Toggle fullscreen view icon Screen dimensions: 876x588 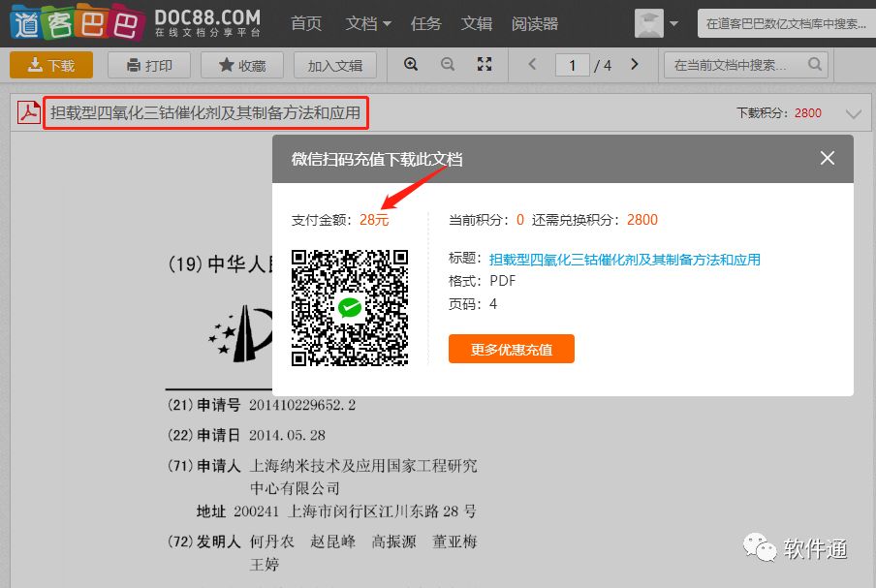485,64
